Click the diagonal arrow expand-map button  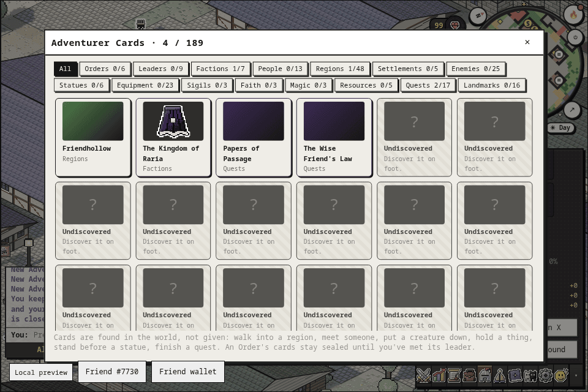pos(572,110)
